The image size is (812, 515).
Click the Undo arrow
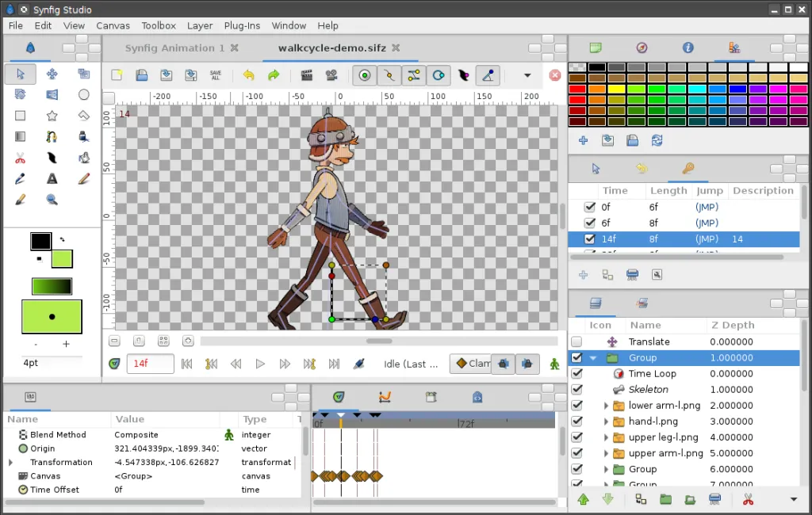coord(249,75)
